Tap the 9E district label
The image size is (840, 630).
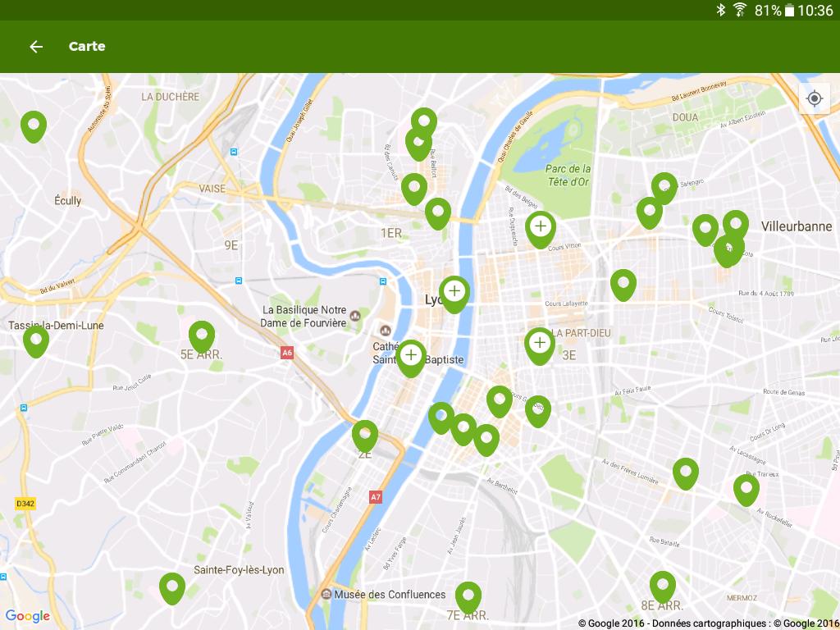coord(231,245)
